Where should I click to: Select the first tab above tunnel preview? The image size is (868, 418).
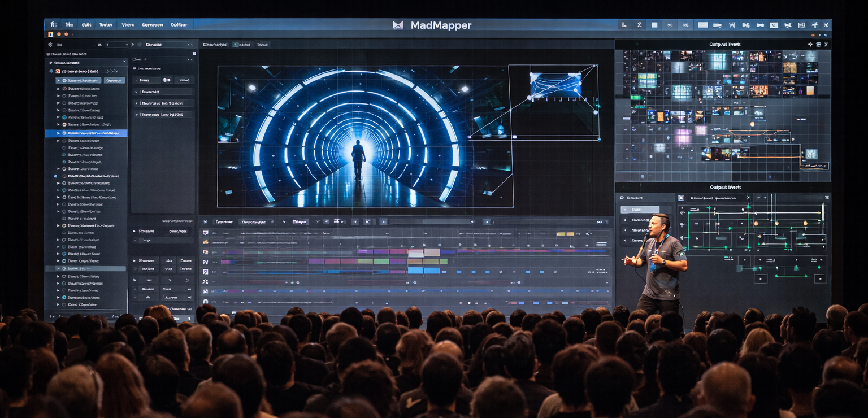(x=215, y=44)
